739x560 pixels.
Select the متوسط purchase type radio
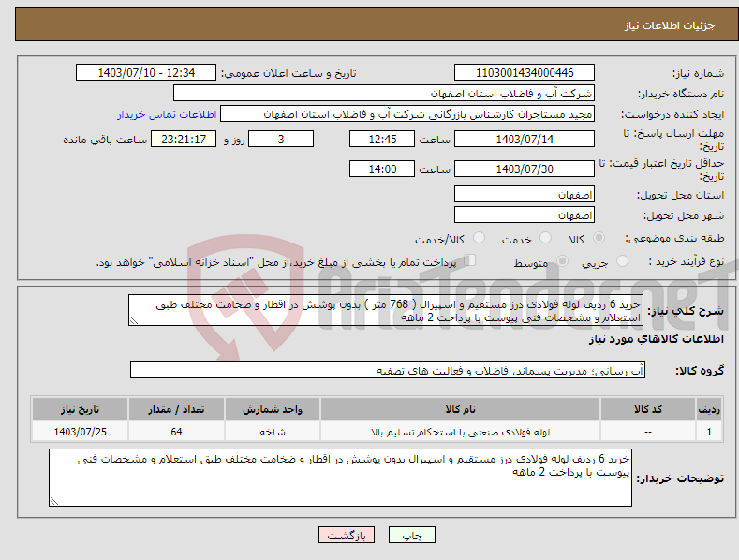click(562, 260)
